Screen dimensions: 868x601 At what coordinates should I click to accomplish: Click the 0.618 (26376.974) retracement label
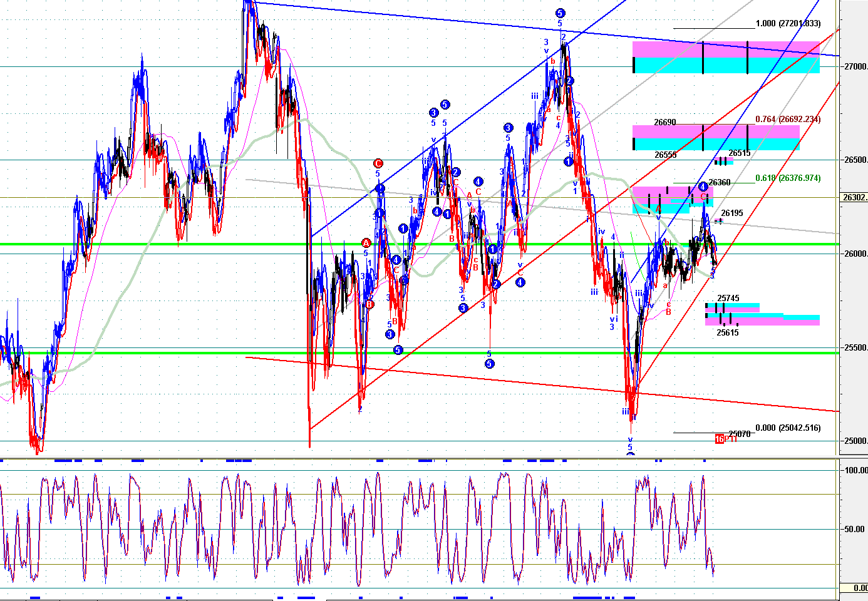click(788, 178)
